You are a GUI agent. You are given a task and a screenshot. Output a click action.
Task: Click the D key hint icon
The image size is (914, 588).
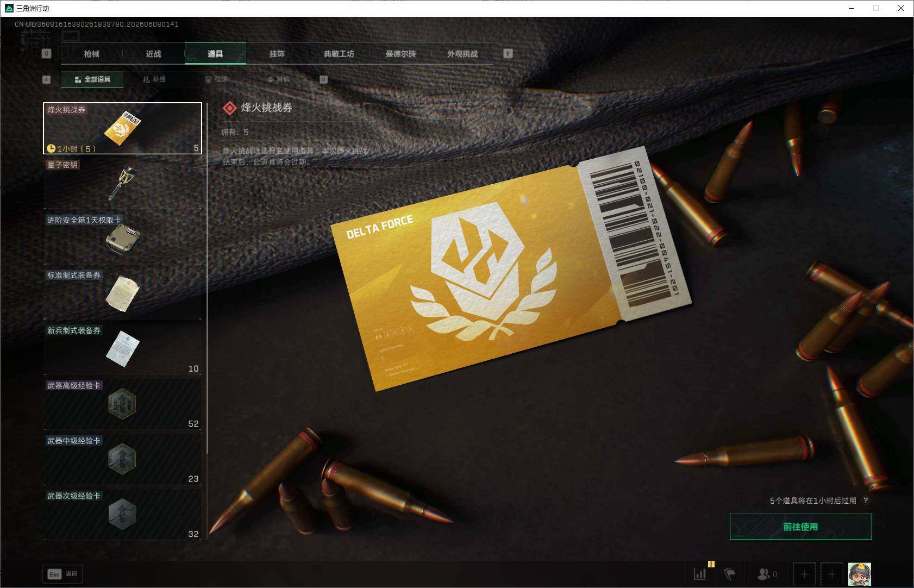[x=323, y=79]
